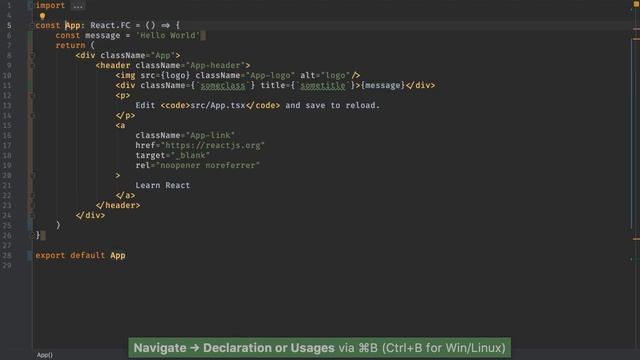Screen dimensions: 640x360
Task: Collapse the header fold marker on line 9
Action: pos(32,65)
